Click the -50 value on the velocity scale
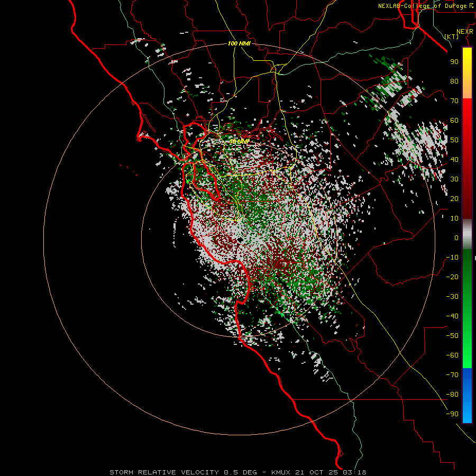This screenshot has width=476, height=476. click(x=452, y=336)
